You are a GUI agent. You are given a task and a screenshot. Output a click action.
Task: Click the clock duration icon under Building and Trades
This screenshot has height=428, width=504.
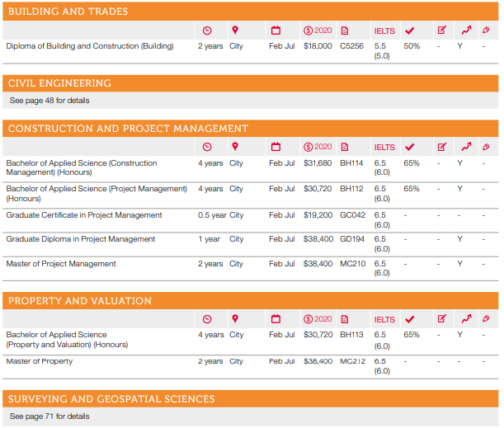point(207,31)
